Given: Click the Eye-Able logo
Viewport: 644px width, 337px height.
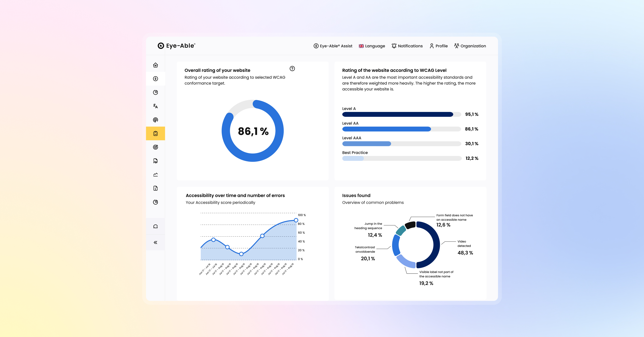Looking at the screenshot, I should click(x=177, y=46).
